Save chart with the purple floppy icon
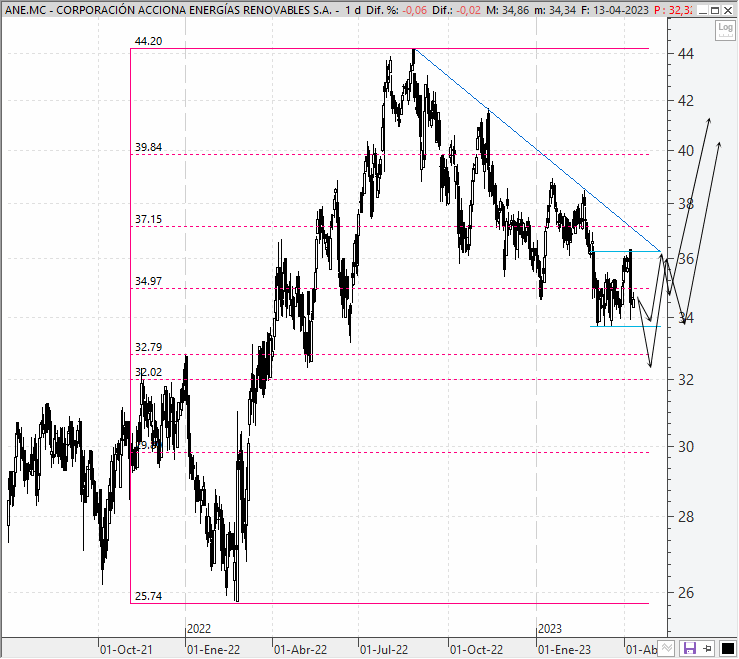Image resolution: width=739 pixels, height=659 pixels. [690, 648]
